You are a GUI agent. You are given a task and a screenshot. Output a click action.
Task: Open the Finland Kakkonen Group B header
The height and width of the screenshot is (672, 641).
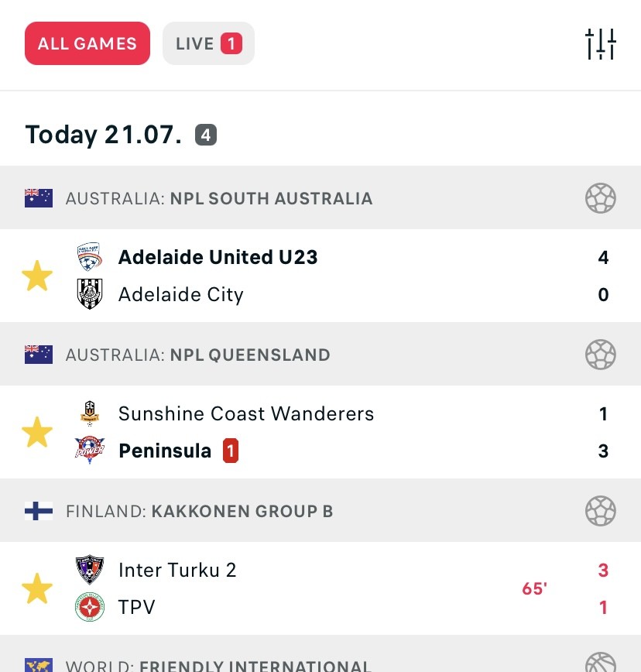coord(320,510)
